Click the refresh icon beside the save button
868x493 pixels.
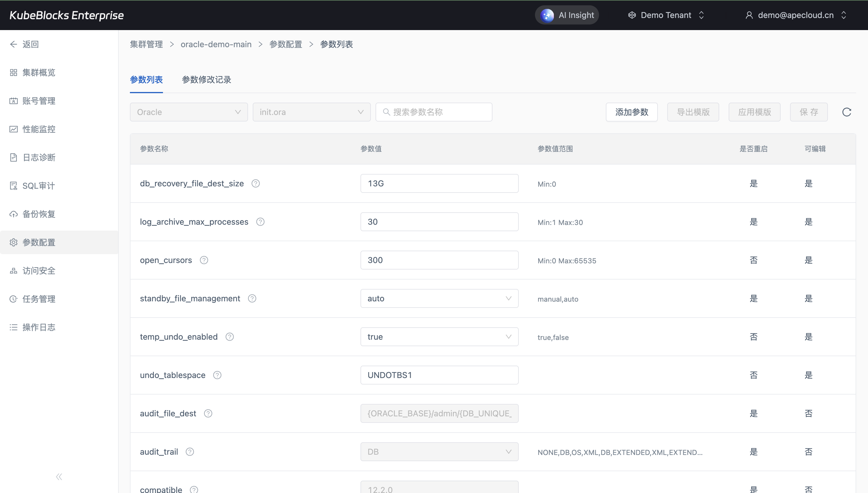tap(846, 112)
